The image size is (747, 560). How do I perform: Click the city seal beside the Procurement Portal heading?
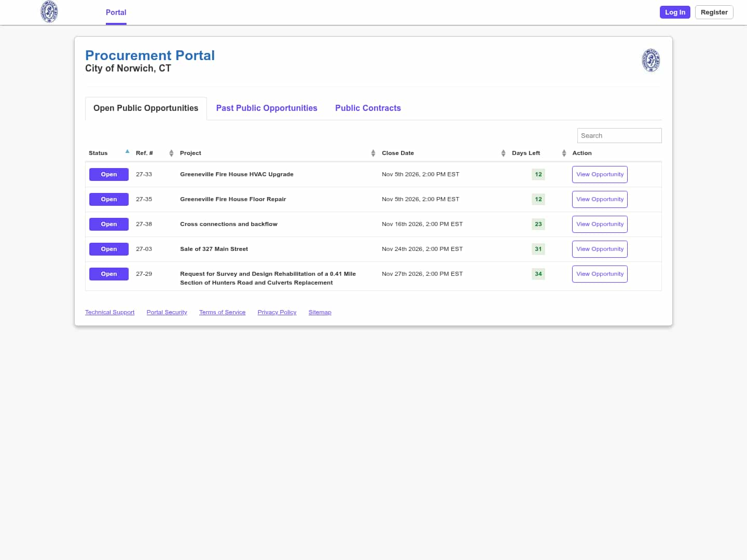coord(651,60)
